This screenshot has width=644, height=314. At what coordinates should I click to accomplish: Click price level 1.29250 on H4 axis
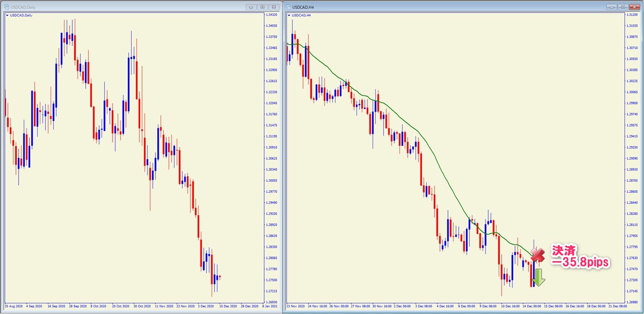(x=632, y=148)
